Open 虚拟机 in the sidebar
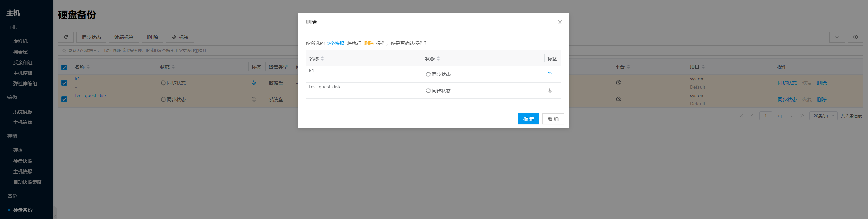 point(20,41)
